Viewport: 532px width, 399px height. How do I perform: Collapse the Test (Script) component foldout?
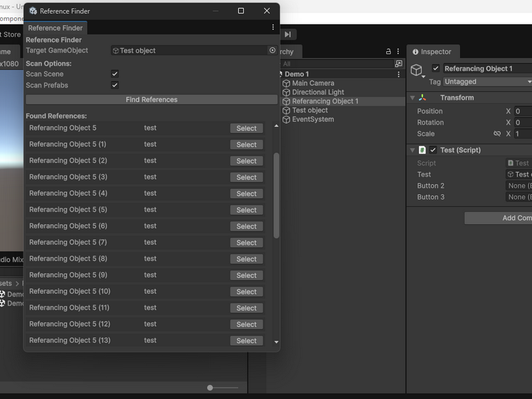tap(412, 150)
